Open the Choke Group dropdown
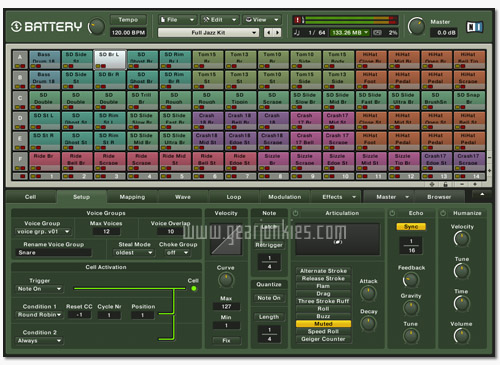 177,253
